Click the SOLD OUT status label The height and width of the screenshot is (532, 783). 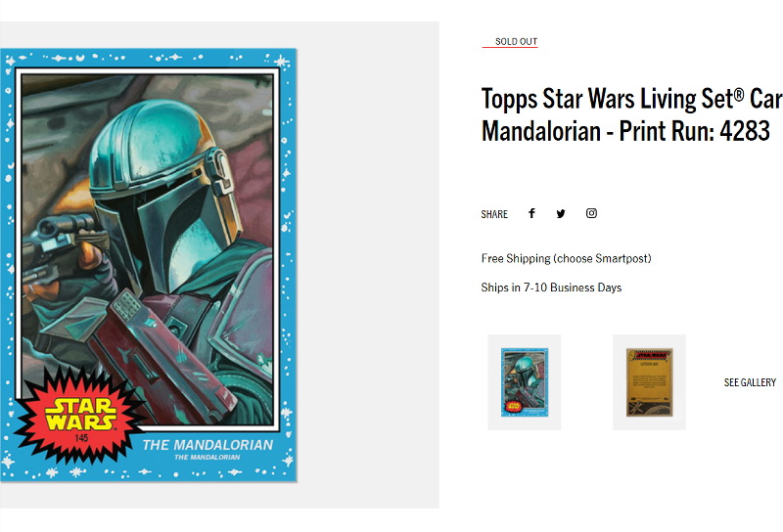point(516,41)
